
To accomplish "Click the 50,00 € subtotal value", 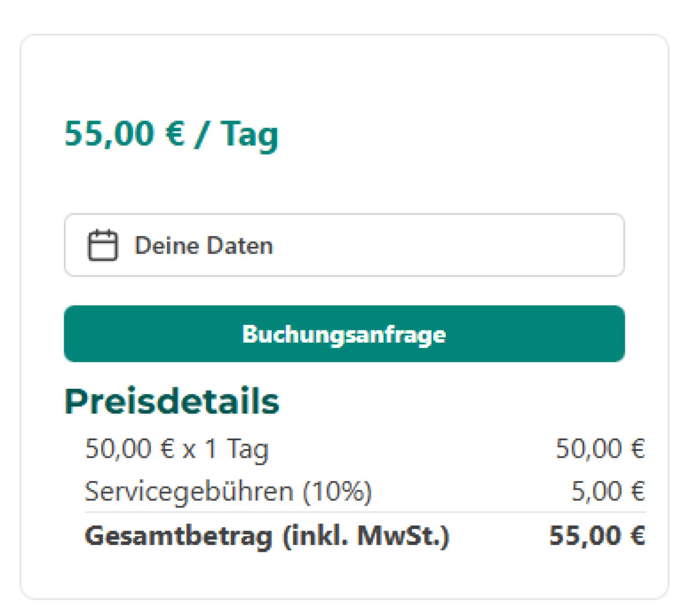I will point(601,449).
